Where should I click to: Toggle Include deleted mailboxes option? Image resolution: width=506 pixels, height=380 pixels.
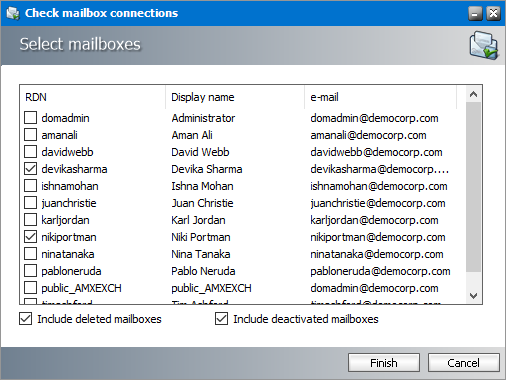click(x=26, y=319)
